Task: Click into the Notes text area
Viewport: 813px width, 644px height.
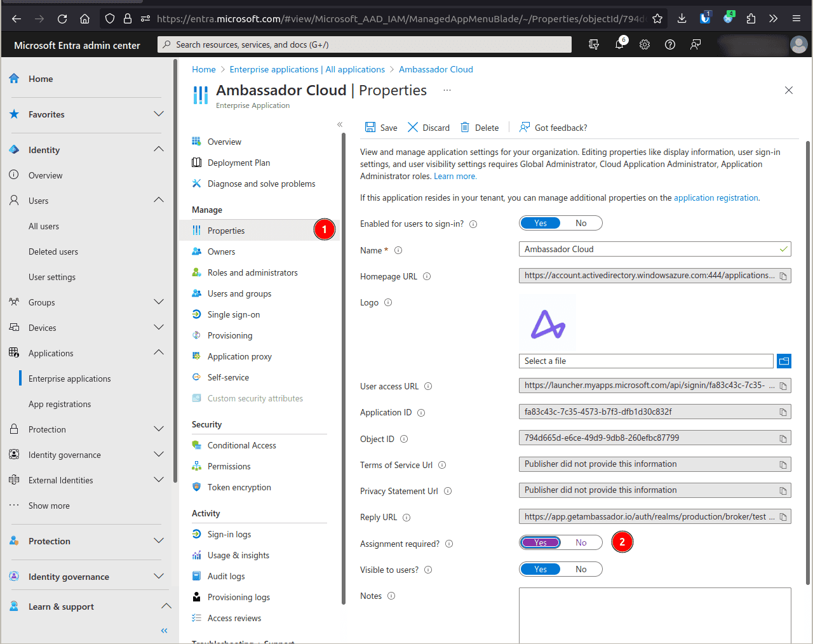Action: point(655,615)
